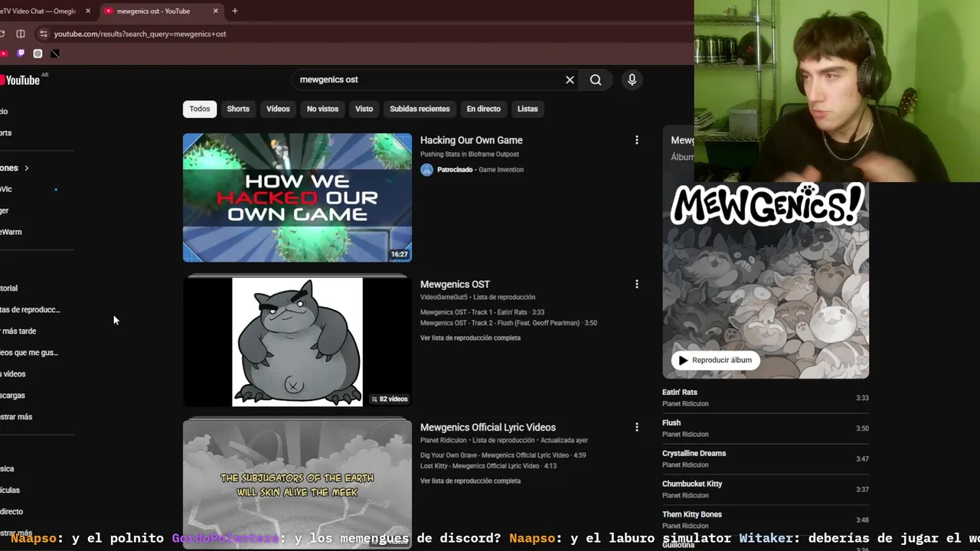Select the Visto filter chip
The image size is (980, 551).
(x=364, y=109)
